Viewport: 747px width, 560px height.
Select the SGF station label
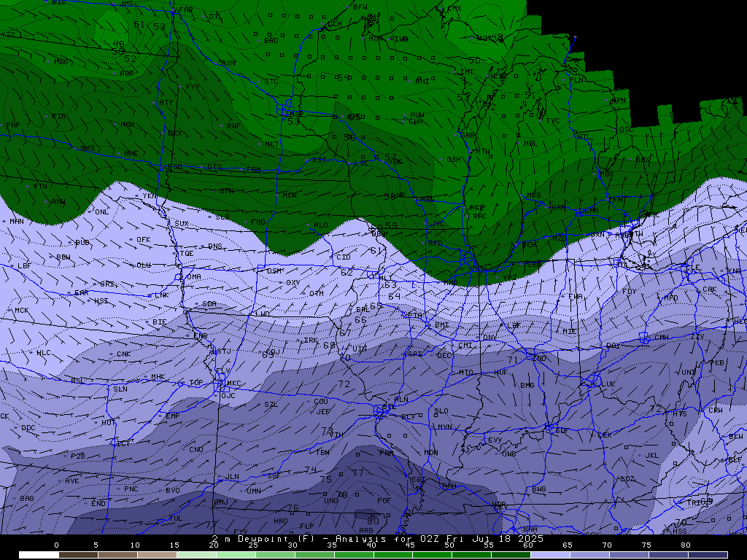coord(274,475)
